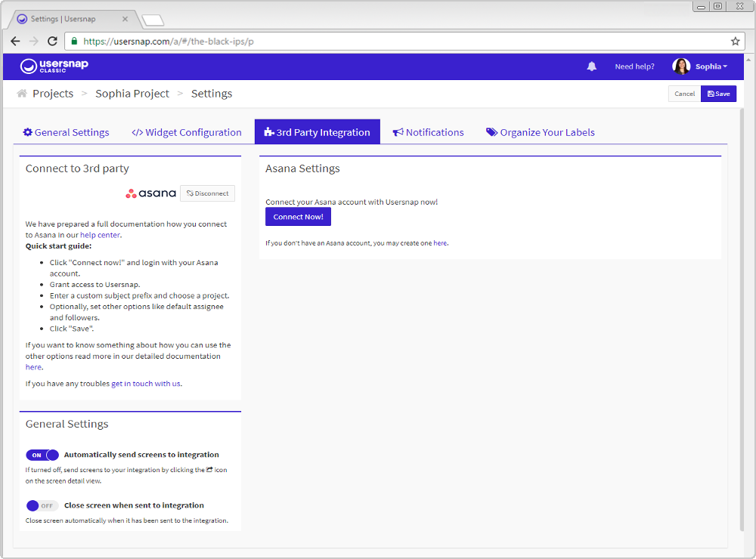The width and height of the screenshot is (756, 559).
Task: Go to Projects breadcrumb
Action: point(53,94)
